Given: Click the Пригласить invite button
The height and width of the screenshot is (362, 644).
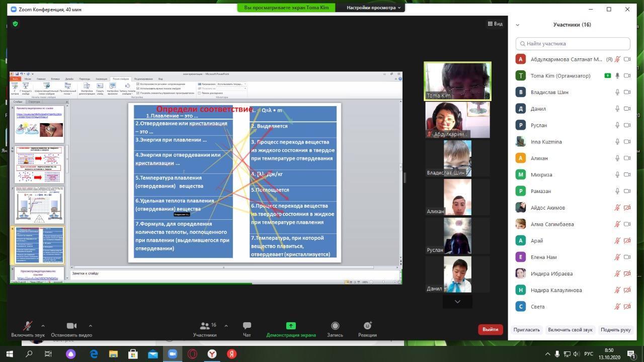Looking at the screenshot, I should (526, 330).
